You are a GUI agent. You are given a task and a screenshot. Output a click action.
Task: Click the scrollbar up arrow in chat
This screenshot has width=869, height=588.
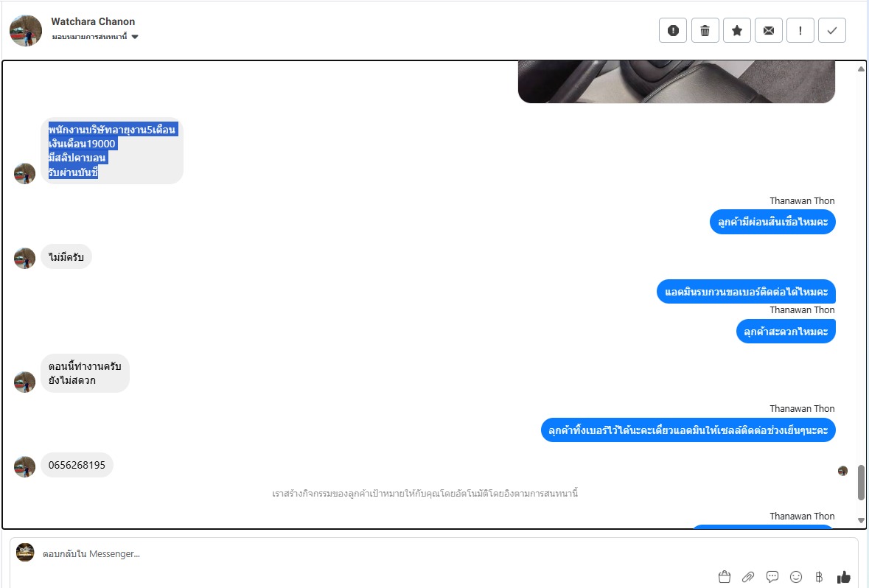[861, 69]
